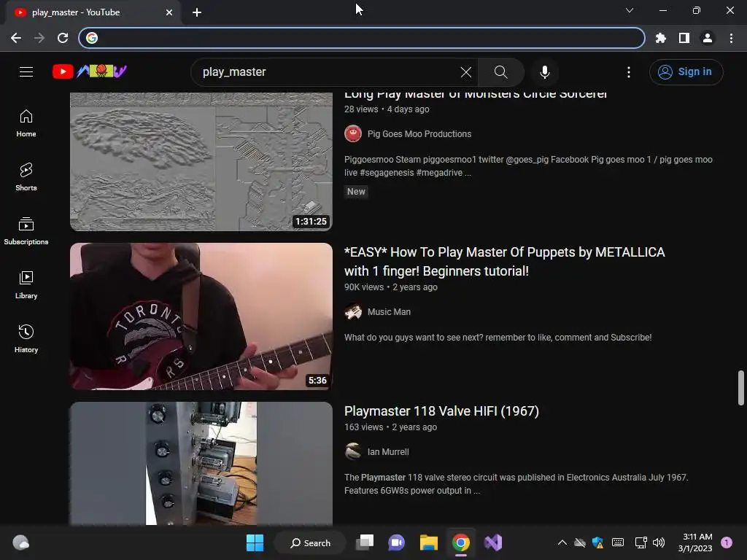Image resolution: width=747 pixels, height=560 pixels.
Task: Open the EASY How To Play Master Of Puppets title
Action: click(x=505, y=262)
